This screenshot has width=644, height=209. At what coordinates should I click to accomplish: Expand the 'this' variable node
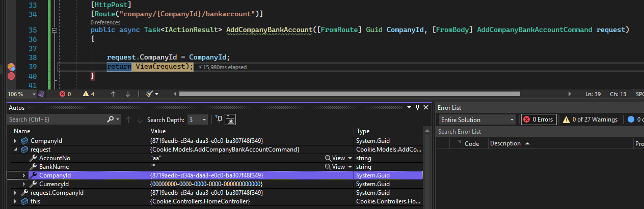point(15,201)
